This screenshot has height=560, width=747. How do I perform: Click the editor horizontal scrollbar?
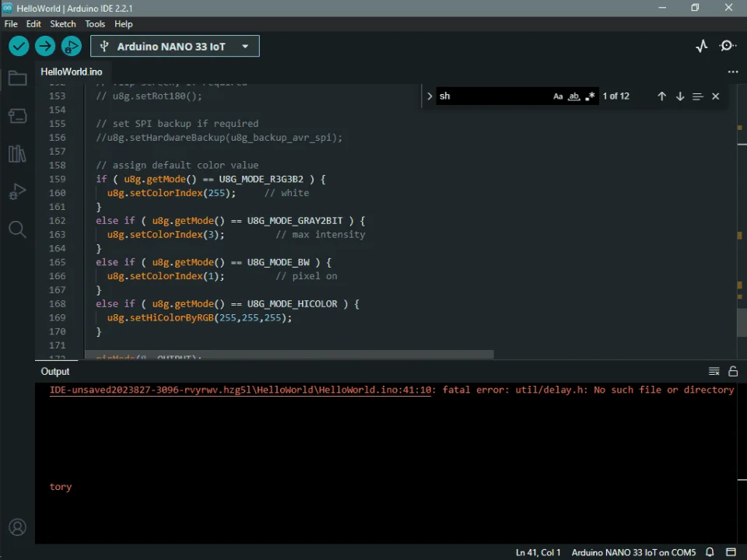pos(289,355)
